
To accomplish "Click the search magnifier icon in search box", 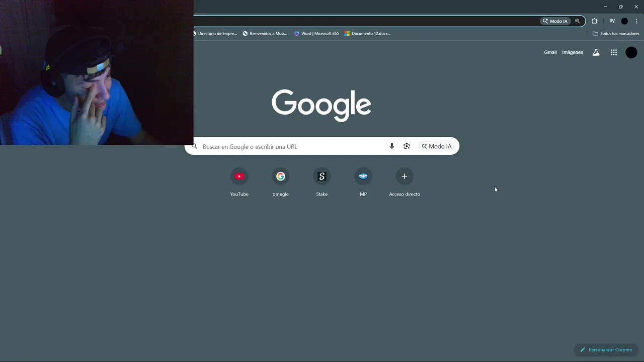I will tap(195, 146).
